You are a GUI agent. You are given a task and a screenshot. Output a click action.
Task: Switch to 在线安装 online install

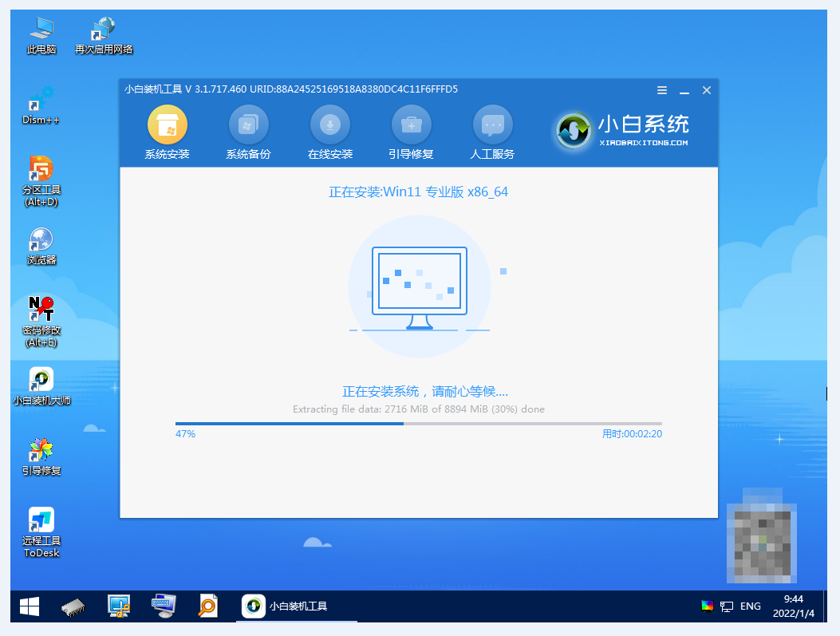tap(330, 125)
